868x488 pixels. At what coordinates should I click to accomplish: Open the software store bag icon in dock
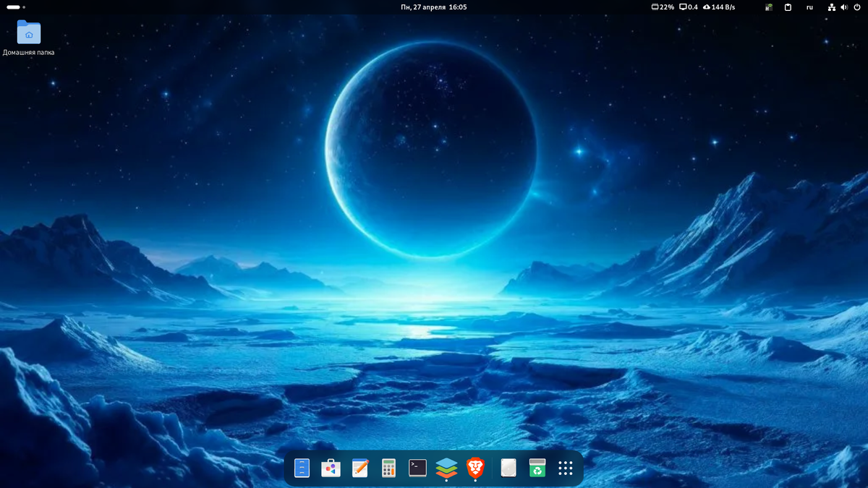pyautogui.click(x=331, y=468)
